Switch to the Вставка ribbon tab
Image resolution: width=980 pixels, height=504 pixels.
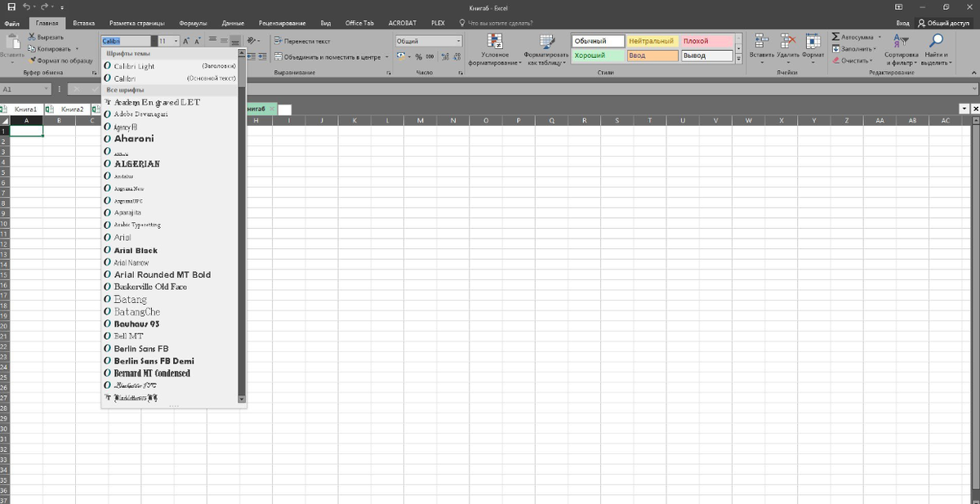[83, 24]
